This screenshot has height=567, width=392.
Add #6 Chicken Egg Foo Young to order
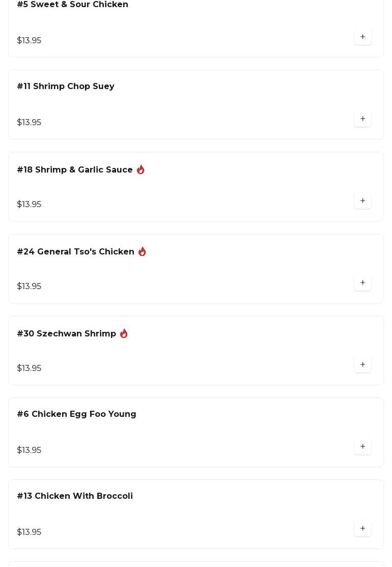pos(362,447)
